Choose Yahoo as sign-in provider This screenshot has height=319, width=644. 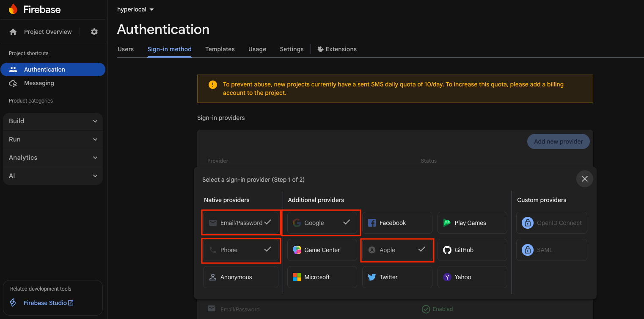(x=472, y=277)
